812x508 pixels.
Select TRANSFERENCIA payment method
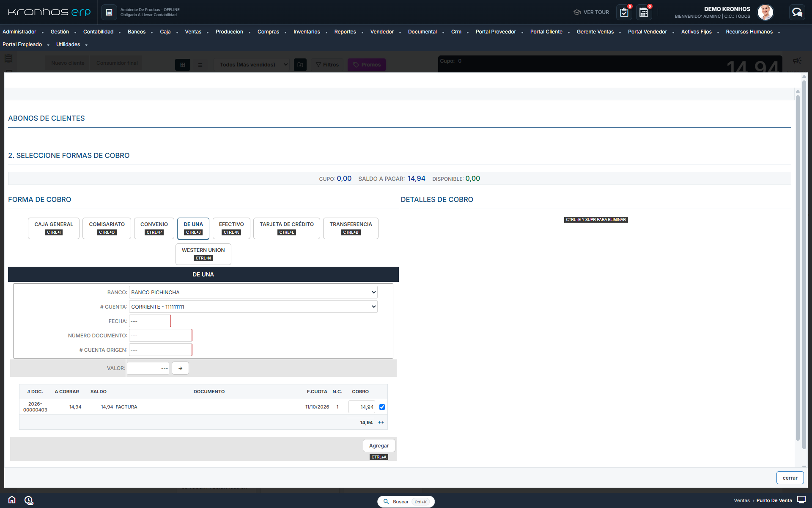(x=351, y=228)
